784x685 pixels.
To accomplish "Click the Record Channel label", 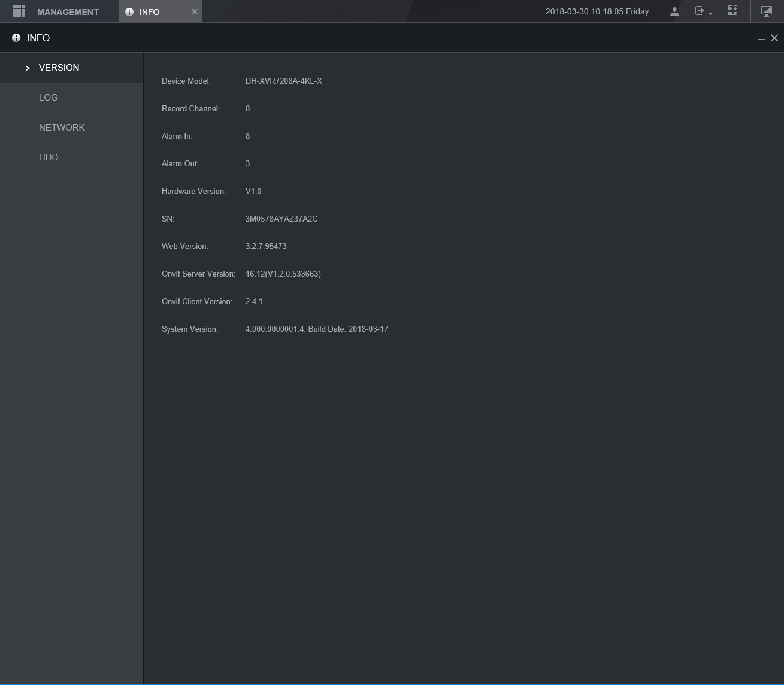I will pos(191,108).
